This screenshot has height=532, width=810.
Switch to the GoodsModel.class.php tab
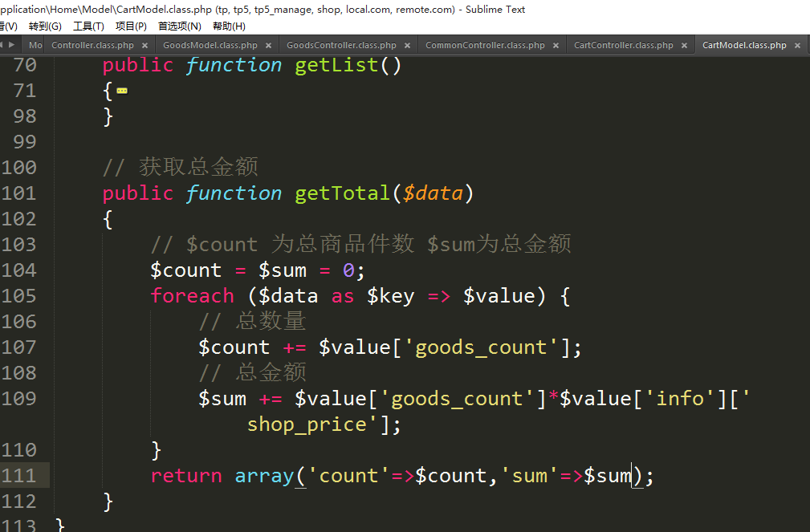click(210, 46)
